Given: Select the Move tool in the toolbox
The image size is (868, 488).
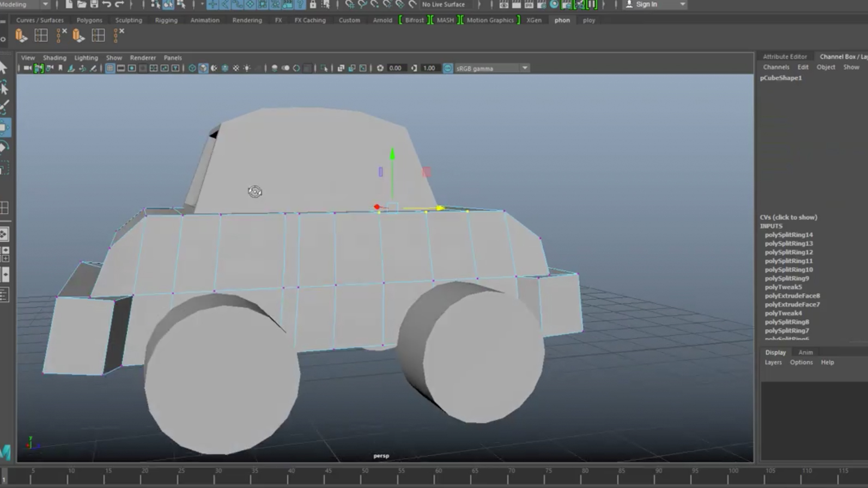Looking at the screenshot, I should pos(4,128).
